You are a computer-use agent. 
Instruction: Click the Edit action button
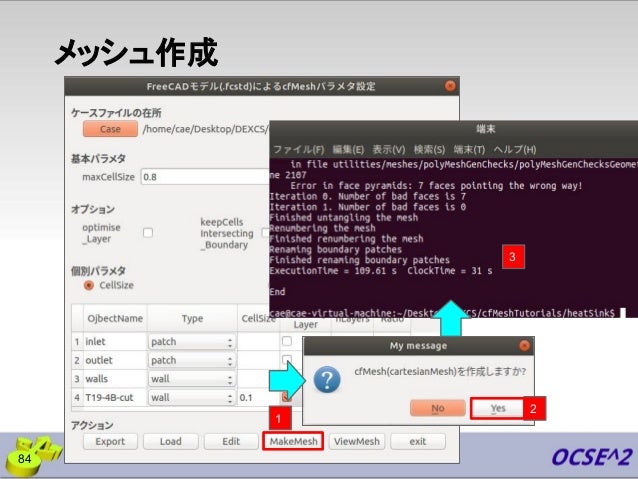(x=231, y=442)
